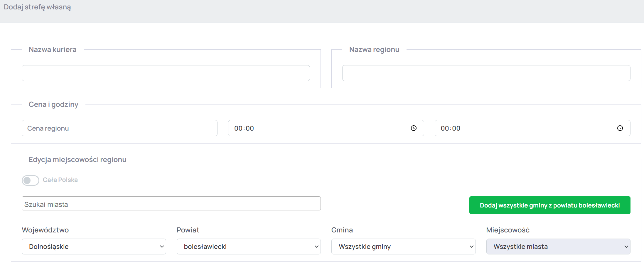Open the Gmina dropdown showing Wszystkie gminy

point(403,247)
